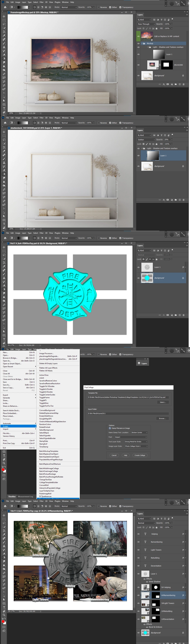This screenshot has height=644, width=190.
Task: Choose Radial gradient in FrameImageMockup options bar
Action: point(38,7)
